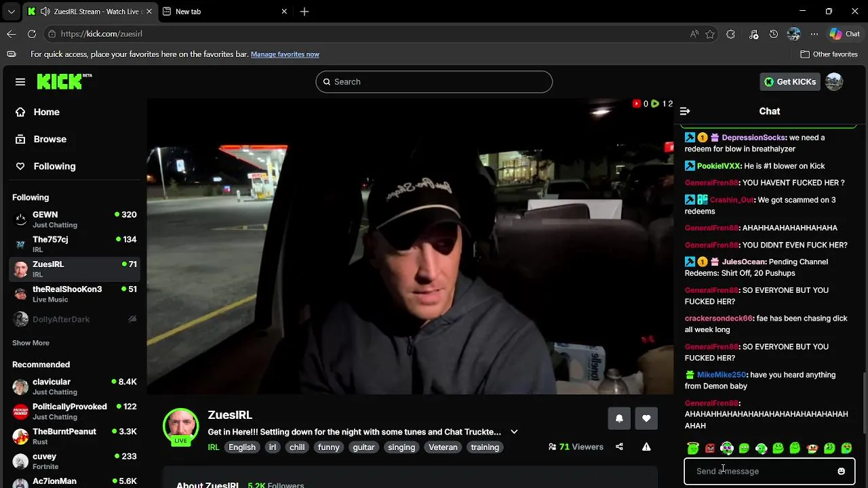Image resolution: width=868 pixels, height=488 pixels.
Task: Click the chat scrollbar
Action: point(864,403)
